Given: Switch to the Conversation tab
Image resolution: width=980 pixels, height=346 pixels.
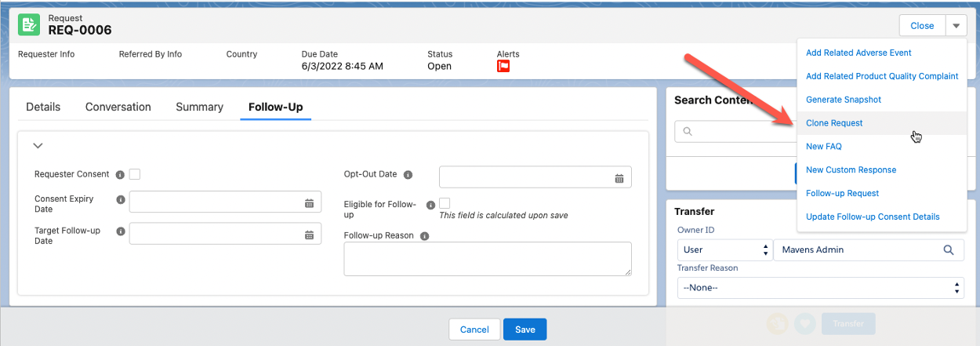Looking at the screenshot, I should click(118, 107).
